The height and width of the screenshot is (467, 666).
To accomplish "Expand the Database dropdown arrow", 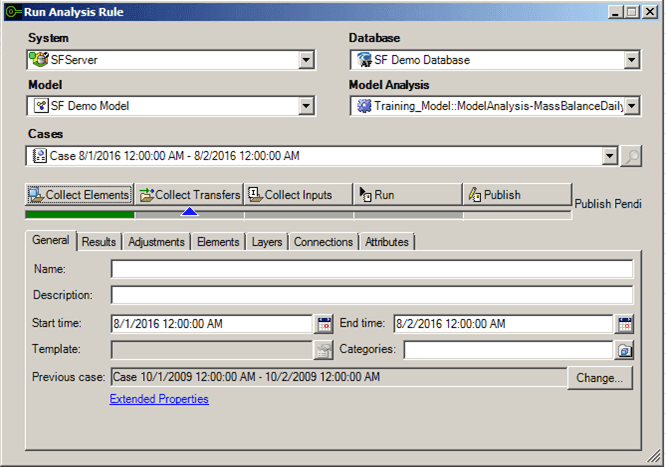I will pos(632,60).
